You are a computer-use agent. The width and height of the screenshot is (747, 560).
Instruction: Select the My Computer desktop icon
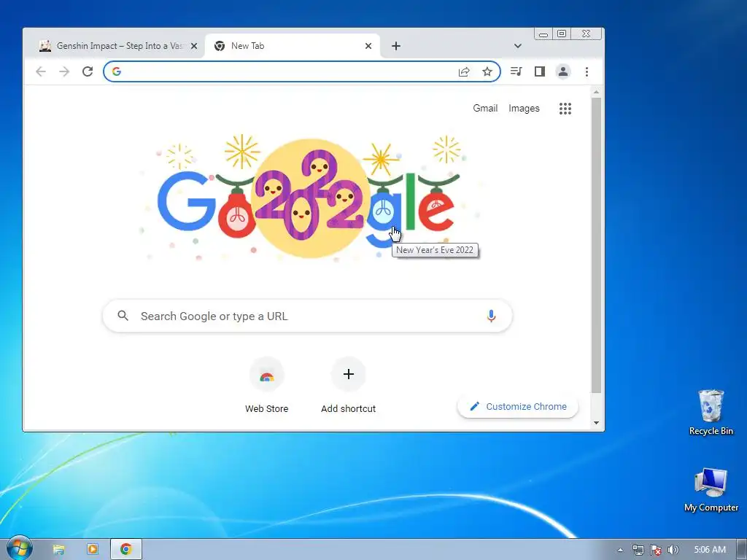pos(711,489)
